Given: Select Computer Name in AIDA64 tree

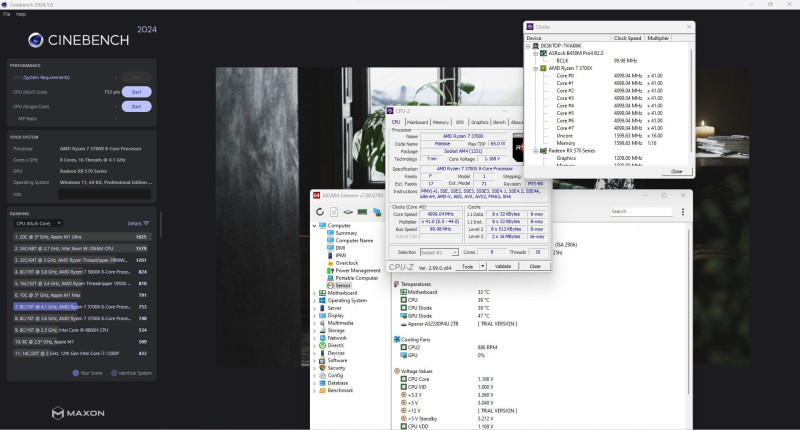Looking at the screenshot, I should point(354,240).
